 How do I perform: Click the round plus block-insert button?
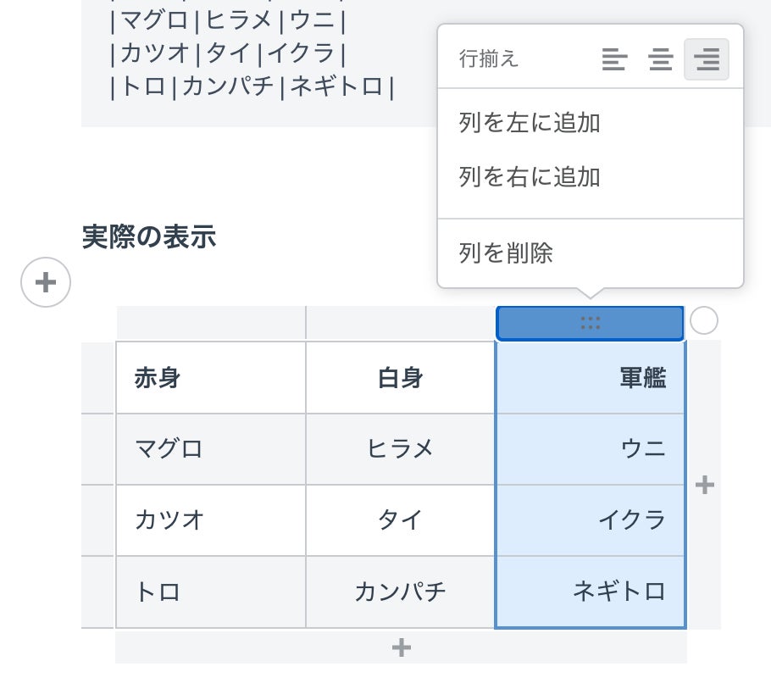tap(46, 282)
